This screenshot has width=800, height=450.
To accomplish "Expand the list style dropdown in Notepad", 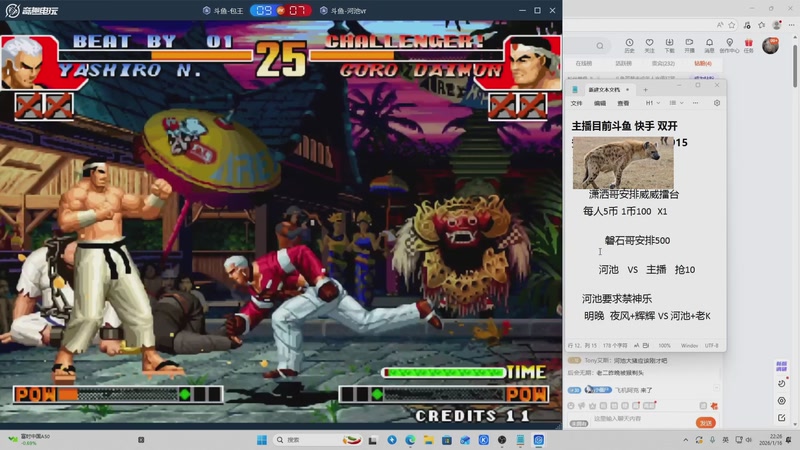I will (676, 103).
